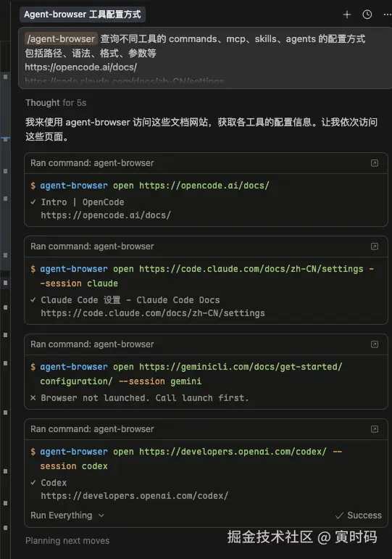Click the Success status indicator
Viewport: 392px width, 559px height.
point(358,515)
